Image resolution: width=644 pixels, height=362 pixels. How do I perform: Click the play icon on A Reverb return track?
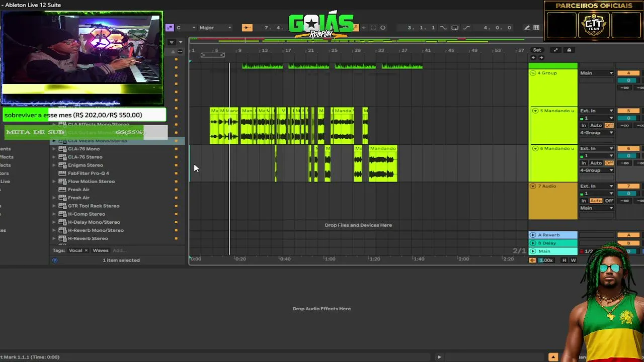[x=533, y=235]
